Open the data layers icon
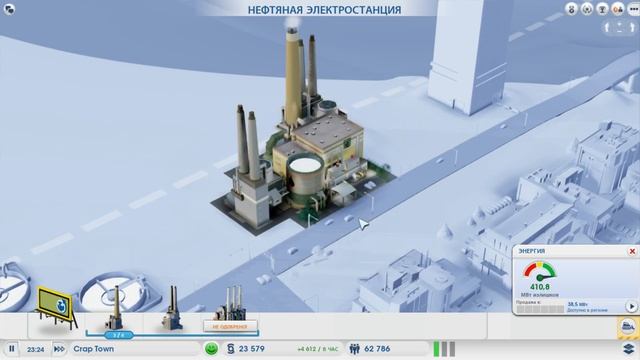640x360 pixels. click(x=629, y=349)
